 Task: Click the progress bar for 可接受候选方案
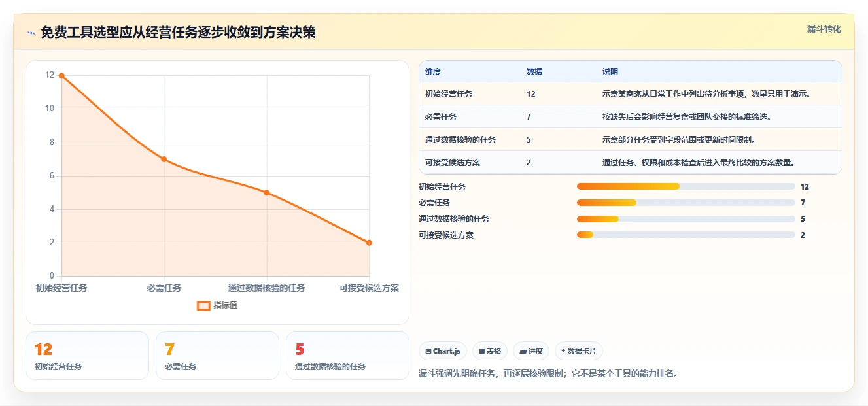pos(686,235)
